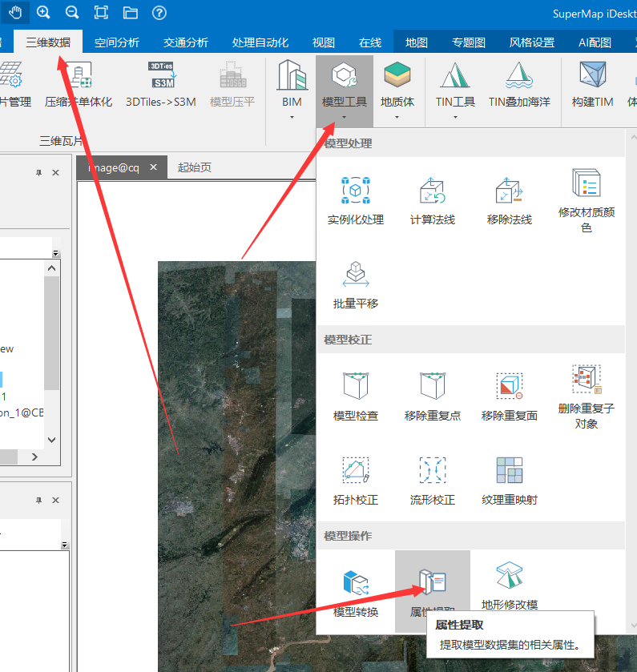
Task: Open lower panel toolbar overflow arrow
Action: pyautogui.click(x=64, y=545)
